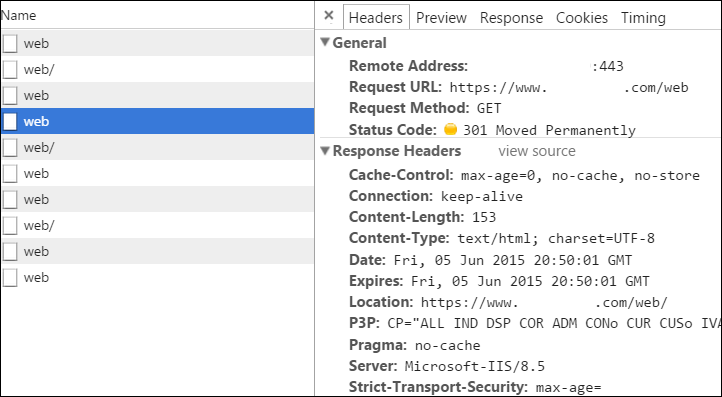The width and height of the screenshot is (722, 397).
Task: Click the Expires header label
Action: (x=376, y=281)
